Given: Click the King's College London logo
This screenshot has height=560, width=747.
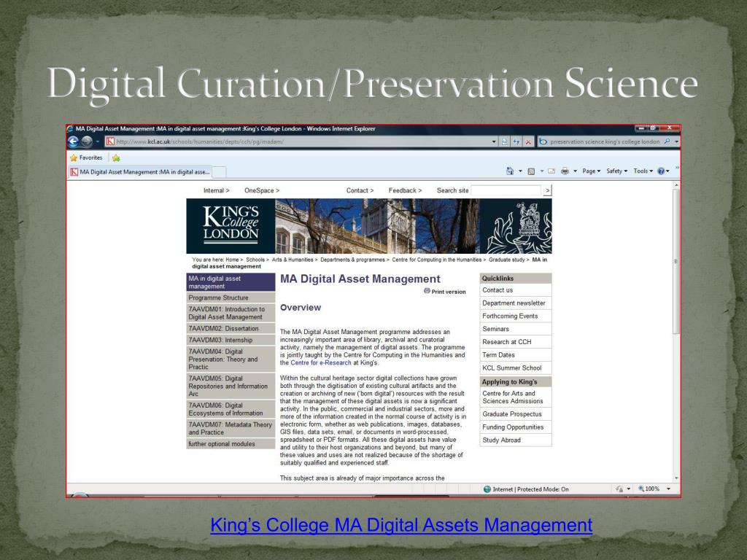Looking at the screenshot, I should click(231, 226).
